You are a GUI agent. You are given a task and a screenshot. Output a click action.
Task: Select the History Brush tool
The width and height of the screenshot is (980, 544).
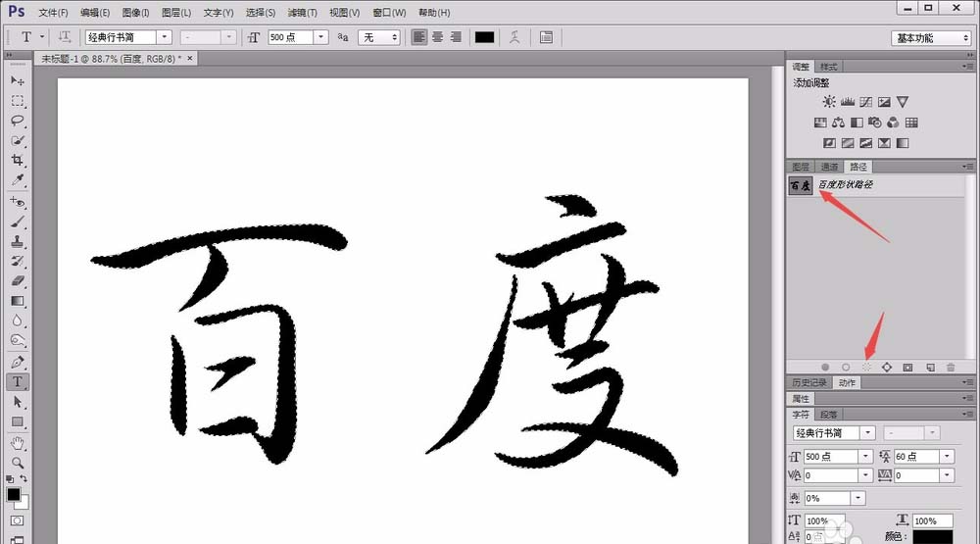click(18, 261)
